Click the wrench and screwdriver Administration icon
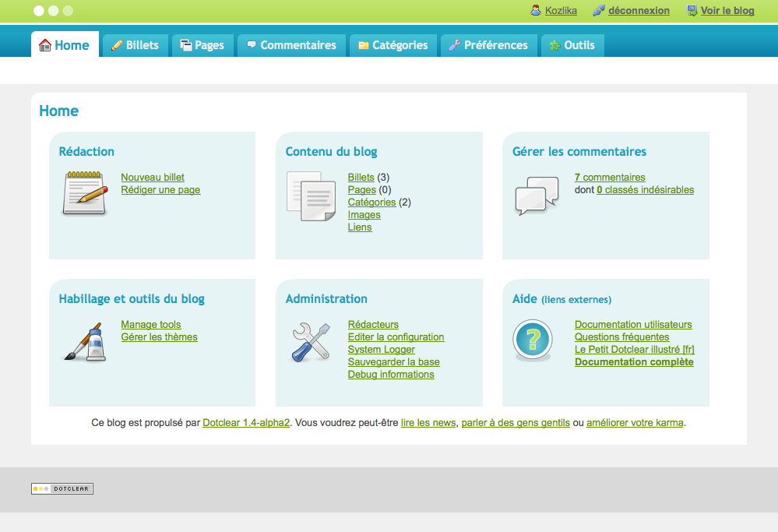 (x=310, y=342)
